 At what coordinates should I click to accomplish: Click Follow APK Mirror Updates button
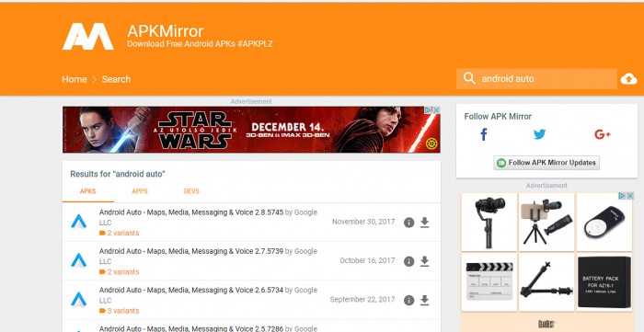coord(546,163)
